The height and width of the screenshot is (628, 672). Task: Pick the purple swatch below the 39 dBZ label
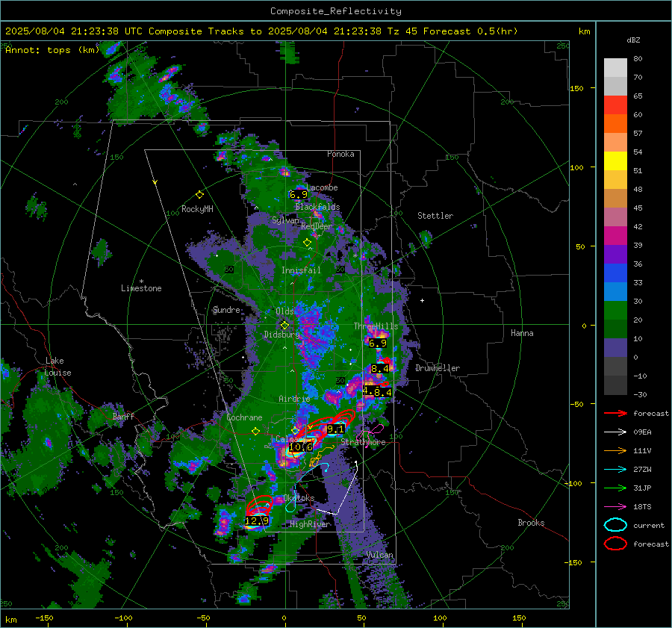point(615,254)
